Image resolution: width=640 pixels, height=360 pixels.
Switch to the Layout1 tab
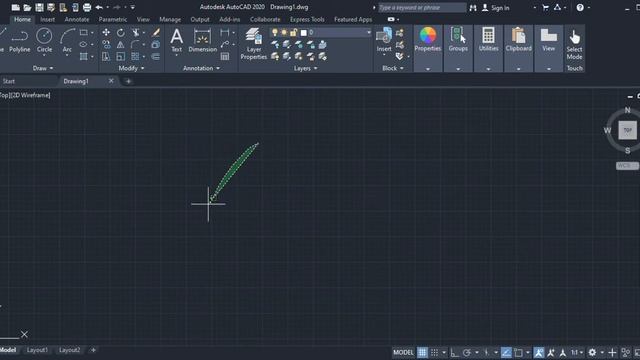click(37, 350)
